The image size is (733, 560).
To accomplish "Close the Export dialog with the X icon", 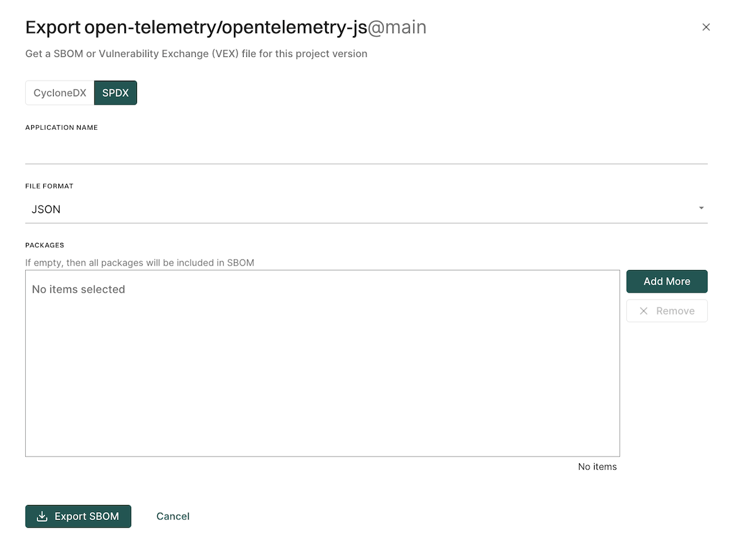I will pyautogui.click(x=706, y=27).
